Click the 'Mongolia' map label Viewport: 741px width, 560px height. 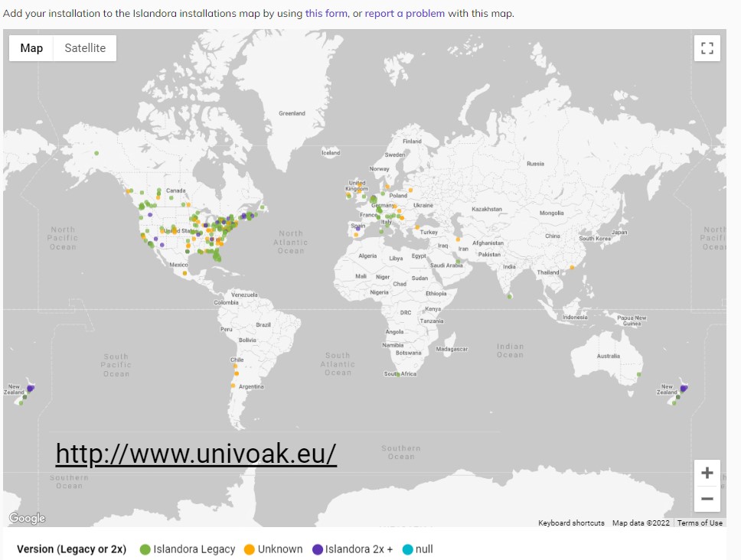point(551,213)
